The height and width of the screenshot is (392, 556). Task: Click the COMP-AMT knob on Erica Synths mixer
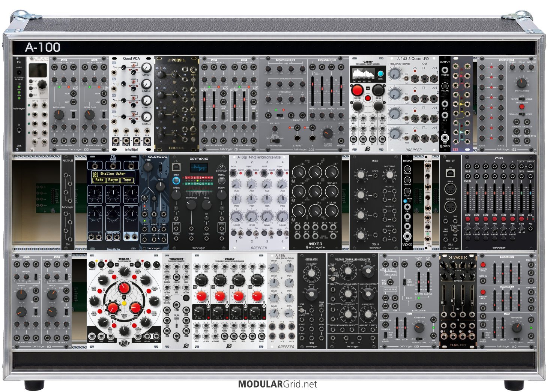click(332, 192)
